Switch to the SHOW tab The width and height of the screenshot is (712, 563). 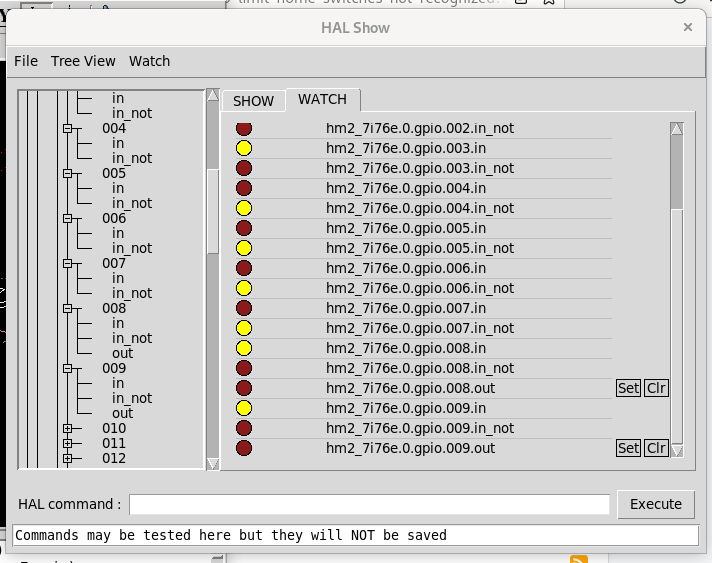coord(253,101)
